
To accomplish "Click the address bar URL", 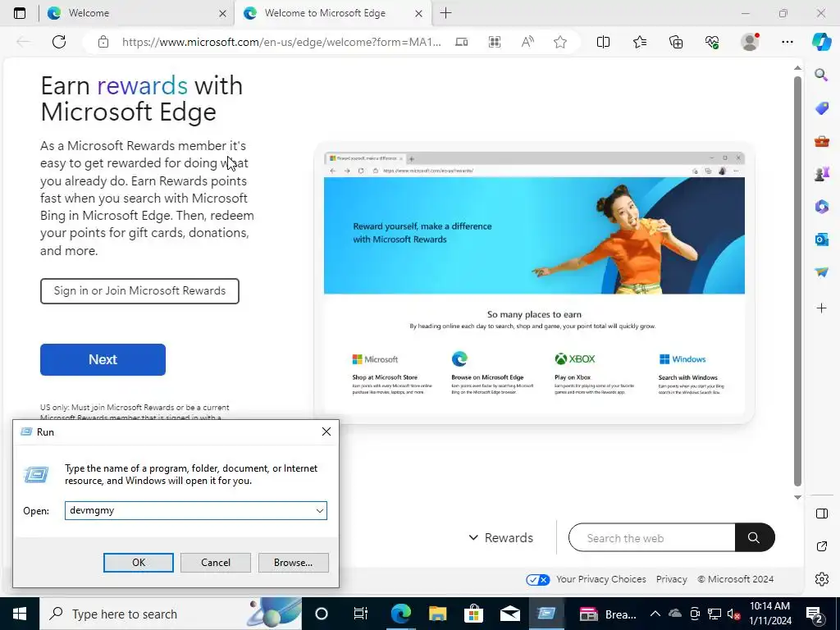I will point(281,42).
